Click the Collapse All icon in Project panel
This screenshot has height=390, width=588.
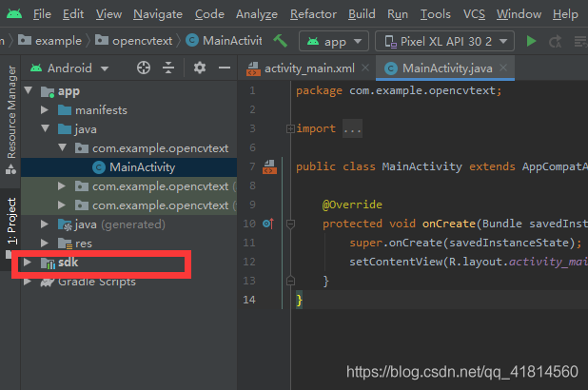click(x=170, y=68)
